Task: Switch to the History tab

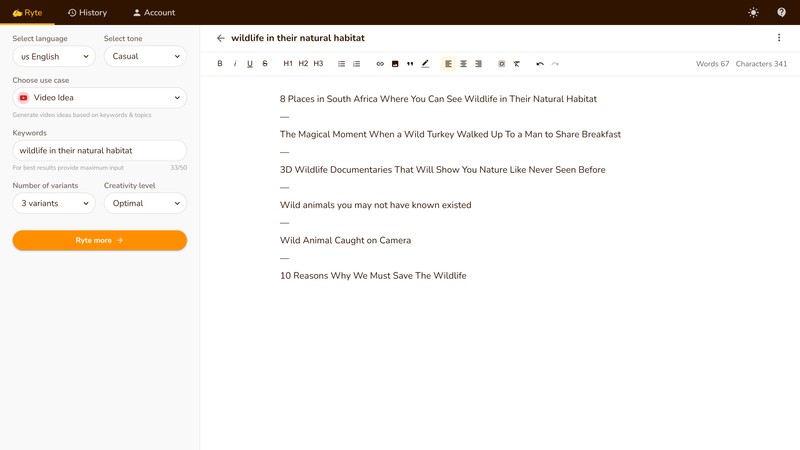Action: pyautogui.click(x=87, y=13)
